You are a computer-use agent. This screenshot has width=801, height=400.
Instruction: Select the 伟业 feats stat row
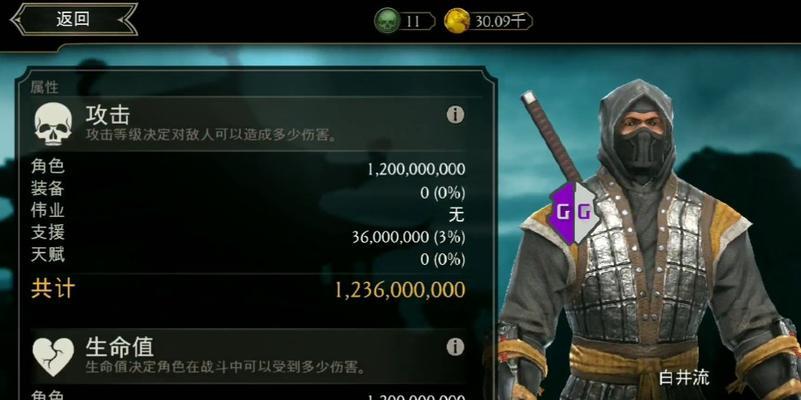pyautogui.click(x=248, y=214)
